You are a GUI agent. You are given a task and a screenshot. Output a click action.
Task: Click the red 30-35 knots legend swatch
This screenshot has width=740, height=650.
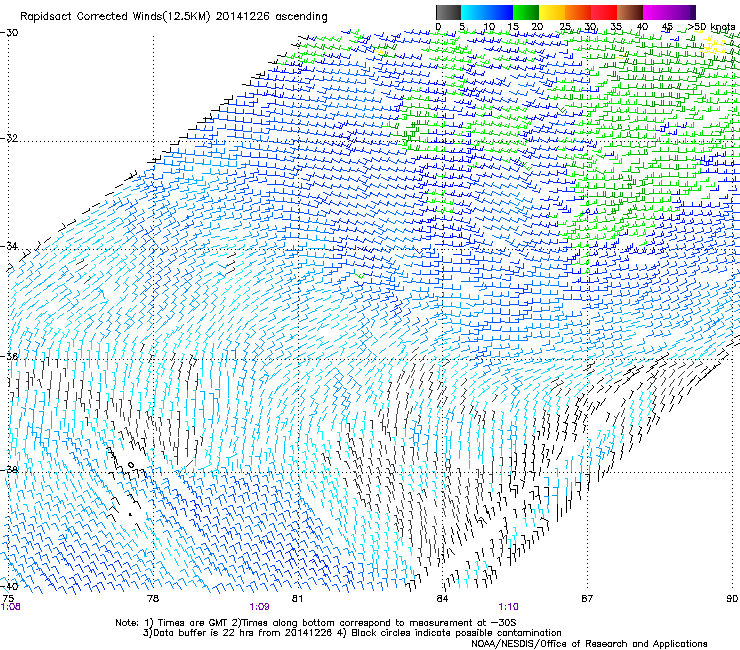pos(604,12)
